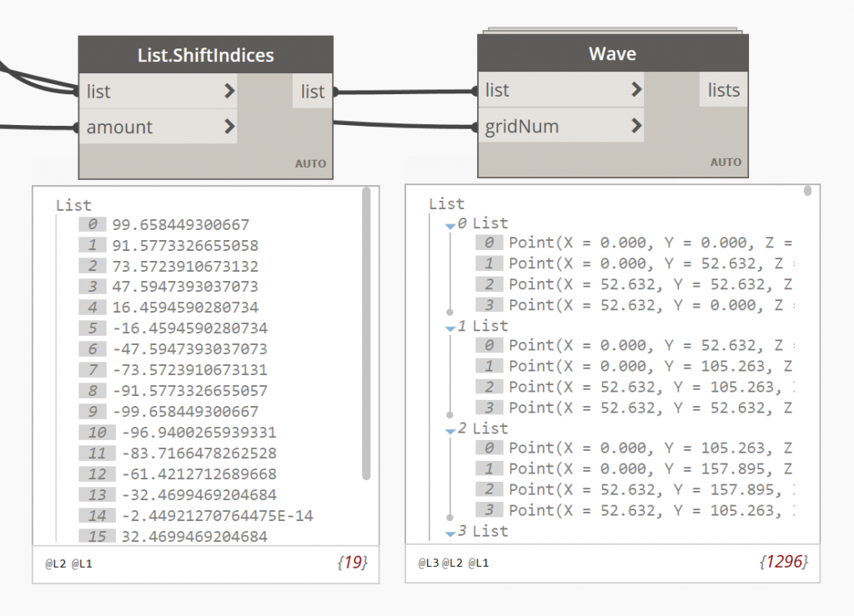Click the @L2 label under List.ShiftIndices preview
The height and width of the screenshot is (616, 854).
tap(54, 563)
